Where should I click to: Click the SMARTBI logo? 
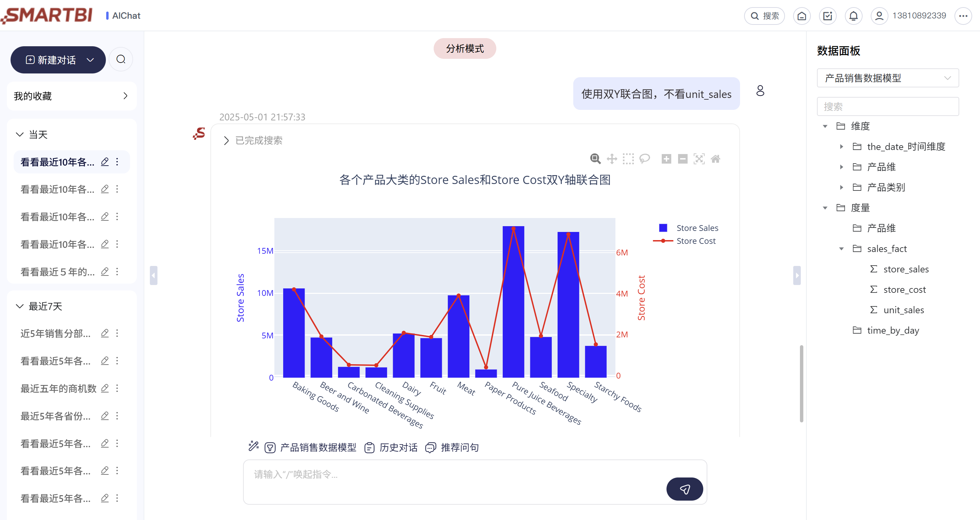[x=47, y=16]
